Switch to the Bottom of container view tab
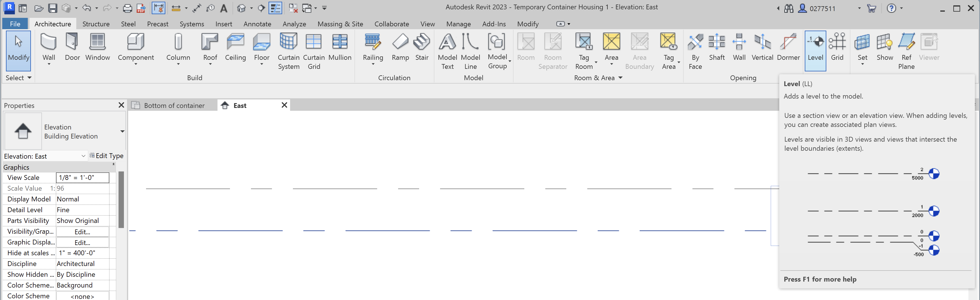This screenshot has height=300, width=980. click(x=174, y=105)
